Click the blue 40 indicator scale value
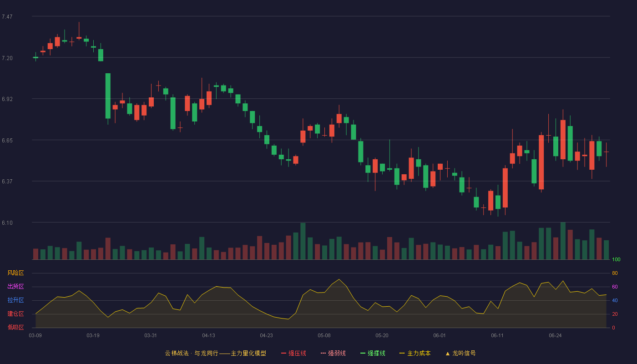The height and width of the screenshot is (364, 637). pos(615,300)
